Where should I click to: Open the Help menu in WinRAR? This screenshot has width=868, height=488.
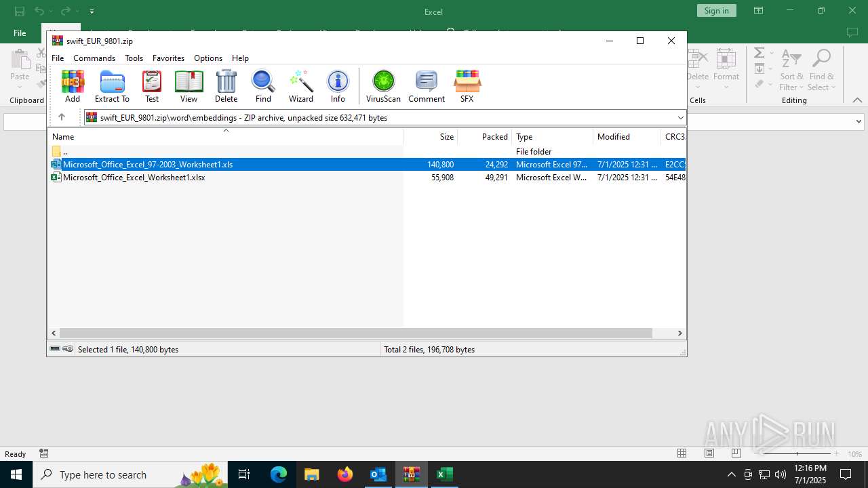(240, 58)
